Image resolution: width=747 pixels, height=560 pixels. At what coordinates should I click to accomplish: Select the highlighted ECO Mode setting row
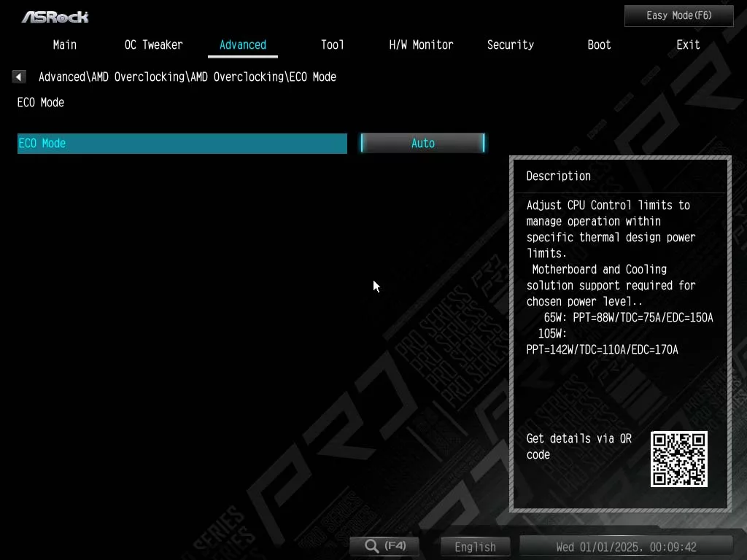(x=182, y=143)
